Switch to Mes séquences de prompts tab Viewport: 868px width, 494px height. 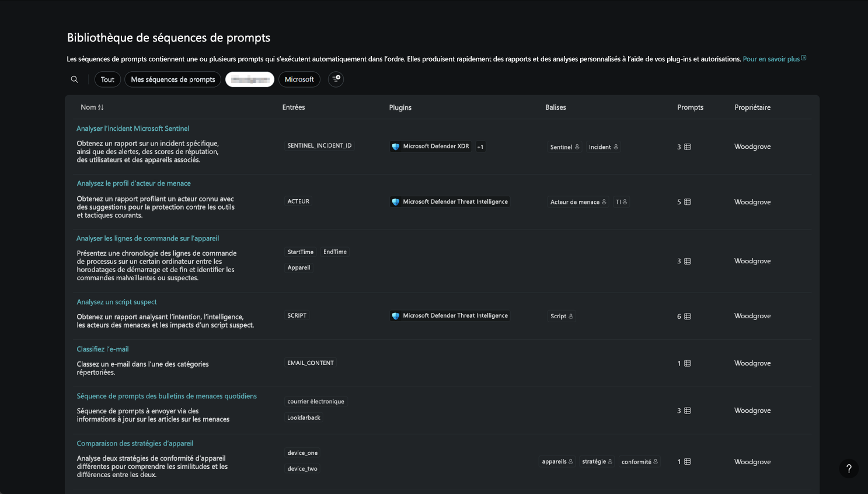pos(173,79)
